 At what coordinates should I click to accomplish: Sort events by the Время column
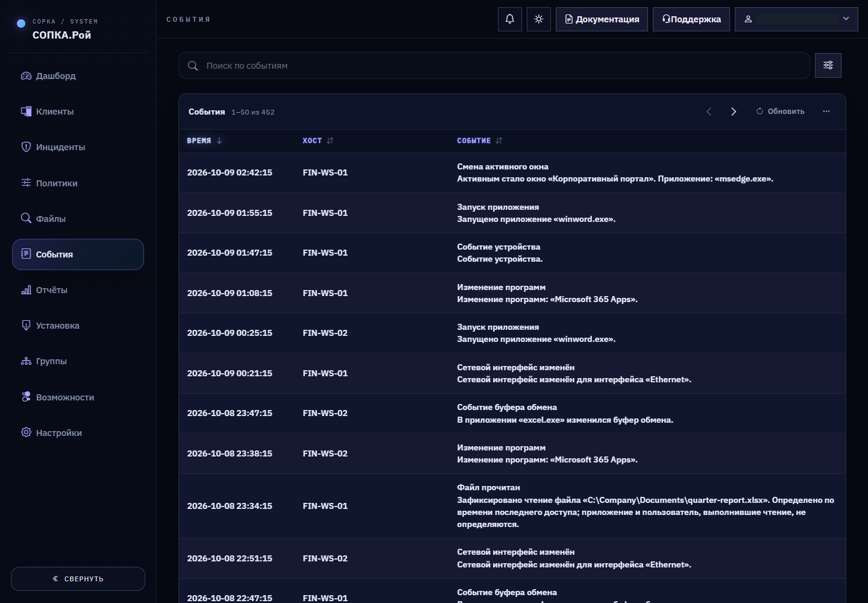[204, 140]
